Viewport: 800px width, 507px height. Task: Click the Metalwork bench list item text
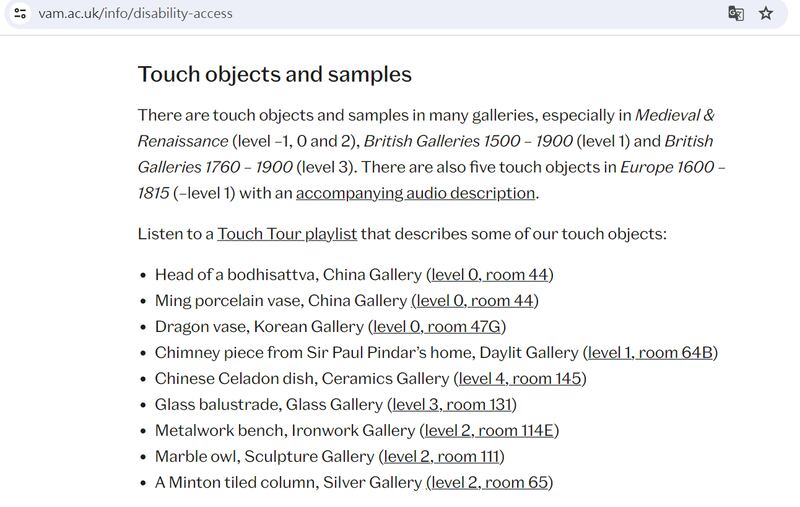click(x=284, y=430)
